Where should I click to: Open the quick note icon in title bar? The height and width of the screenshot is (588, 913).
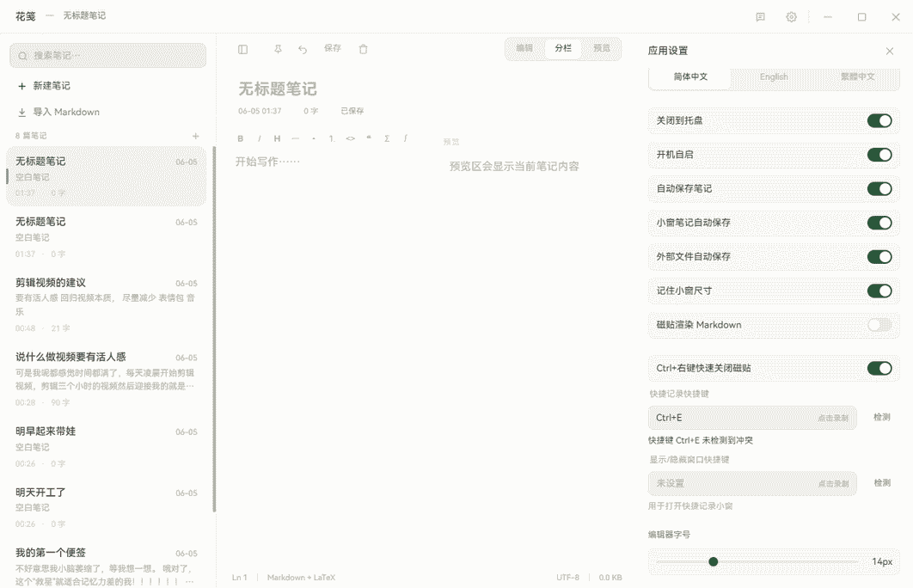tap(761, 17)
